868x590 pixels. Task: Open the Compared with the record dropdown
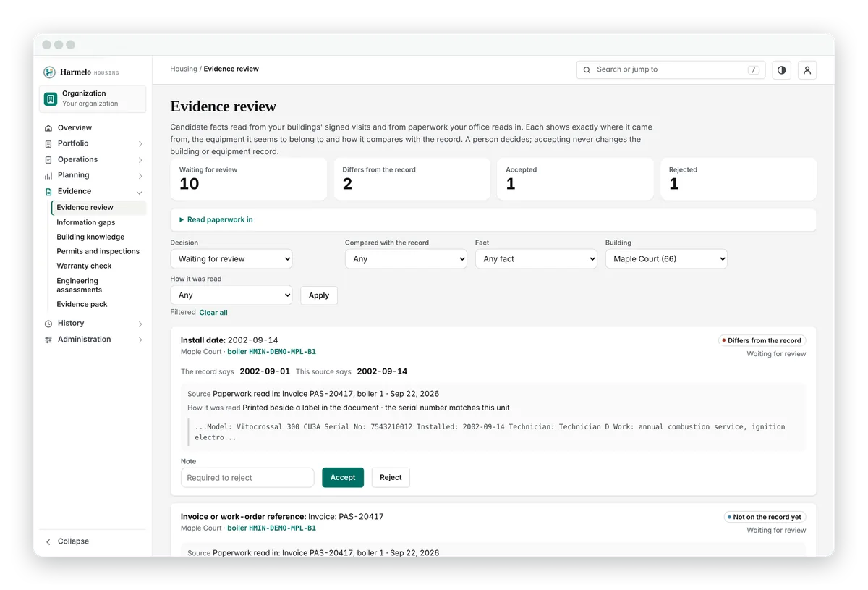click(x=406, y=258)
